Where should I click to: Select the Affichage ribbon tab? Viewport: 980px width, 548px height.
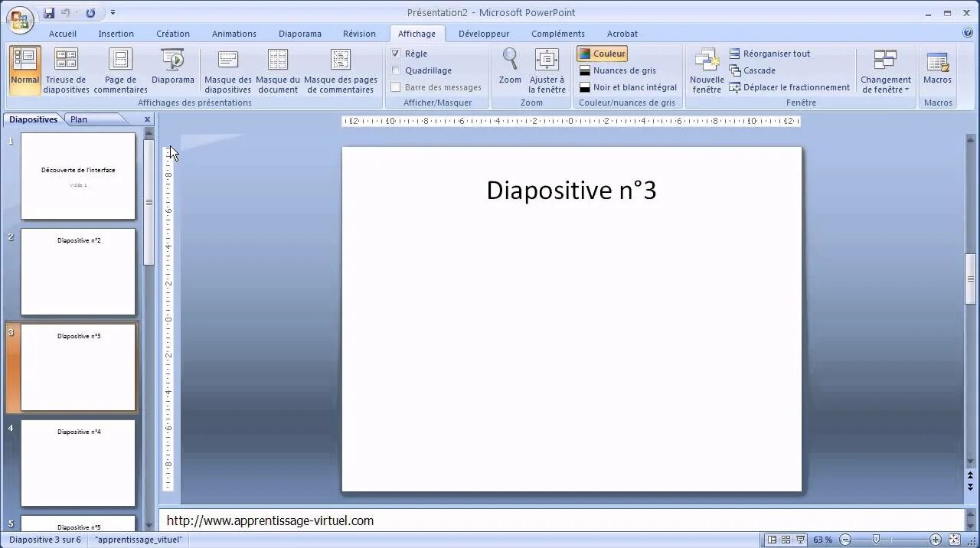[x=416, y=34]
